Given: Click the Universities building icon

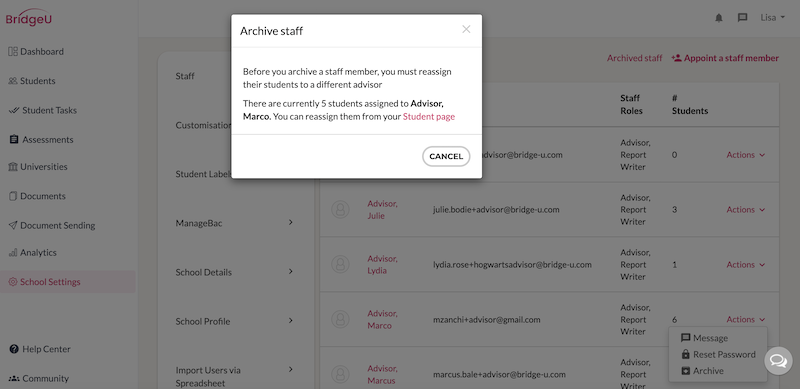Looking at the screenshot, I should pyautogui.click(x=13, y=166).
